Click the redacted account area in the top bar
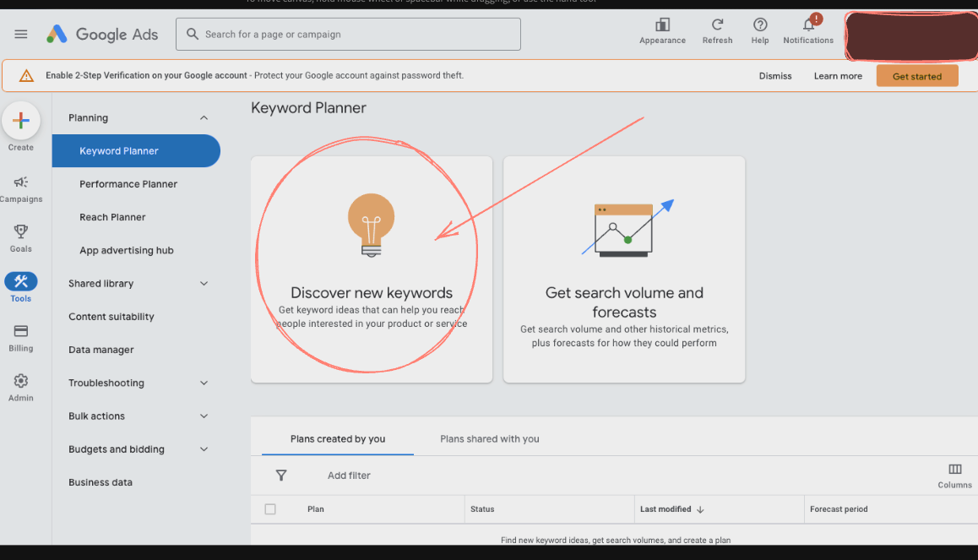The height and width of the screenshot is (560, 978). (x=911, y=36)
